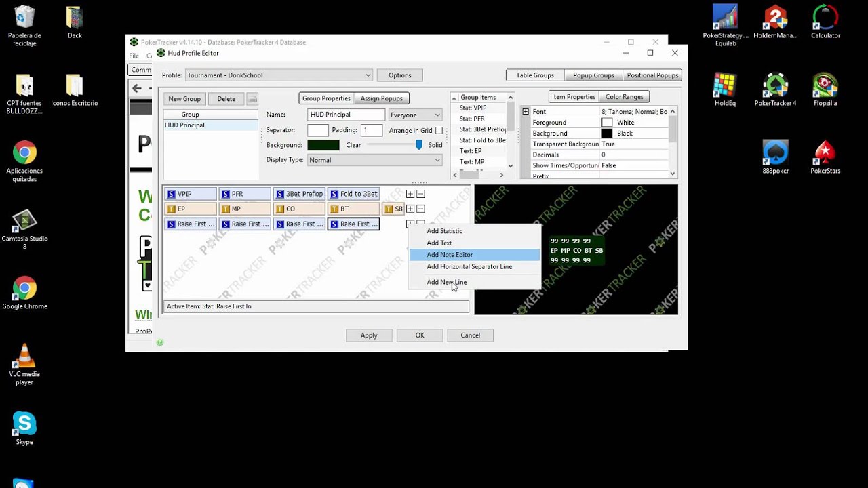Launch PokerTracker 4 desktop shortcut

[775, 90]
